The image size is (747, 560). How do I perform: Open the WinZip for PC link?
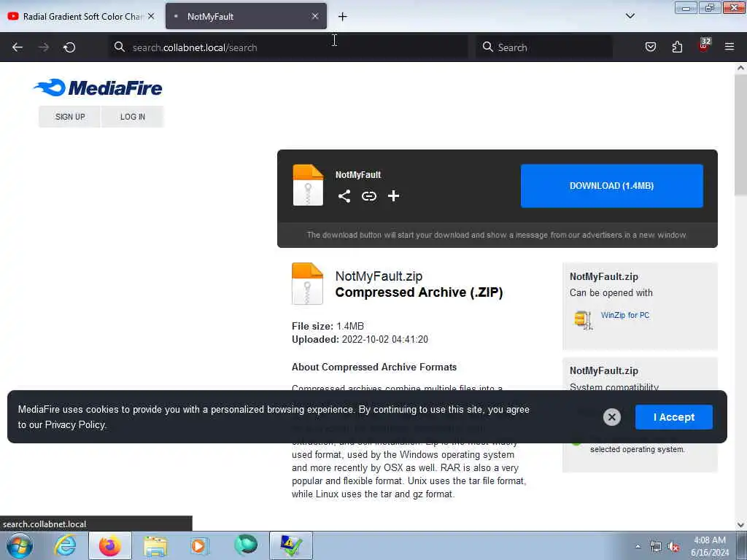(625, 315)
